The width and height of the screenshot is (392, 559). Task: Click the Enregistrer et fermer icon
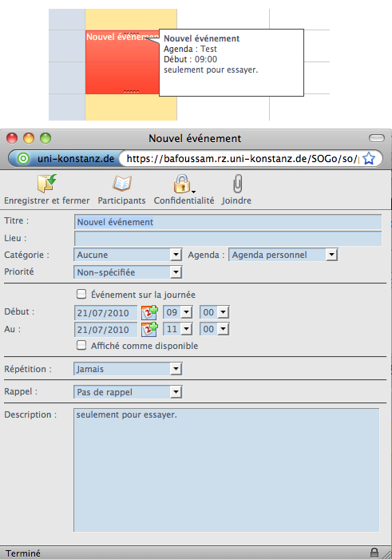point(46,183)
